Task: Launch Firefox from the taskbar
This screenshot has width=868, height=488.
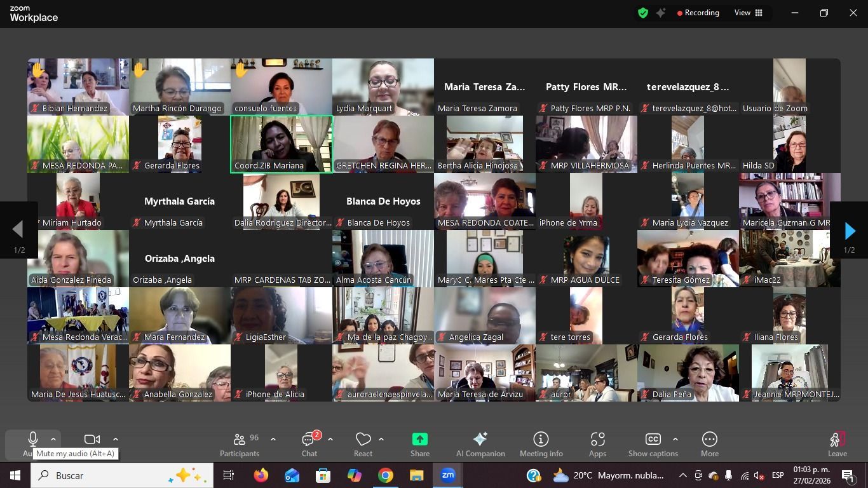Action: coord(261,475)
